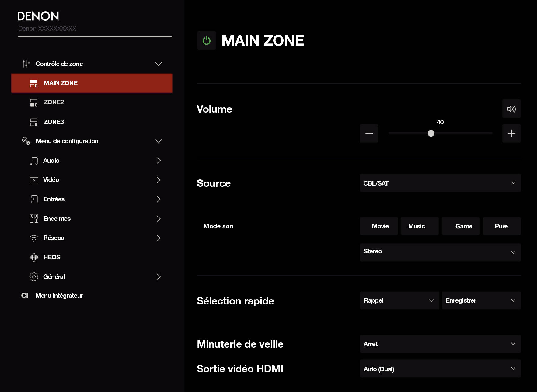
Task: Open the Enregistrer quick select dropdown
Action: 481,300
